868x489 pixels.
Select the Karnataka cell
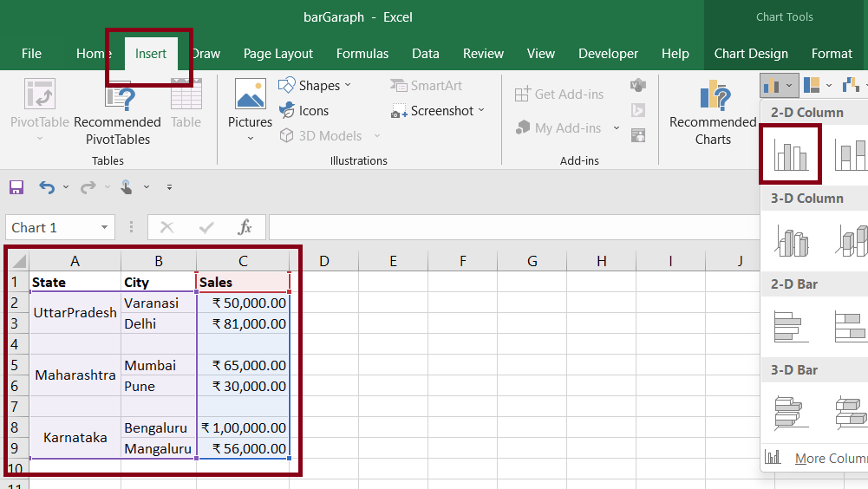coord(75,438)
